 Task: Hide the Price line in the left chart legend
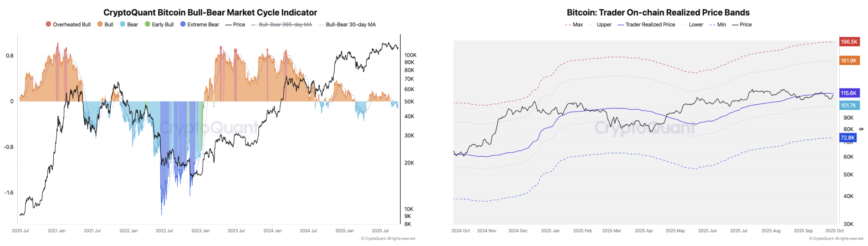235,25
